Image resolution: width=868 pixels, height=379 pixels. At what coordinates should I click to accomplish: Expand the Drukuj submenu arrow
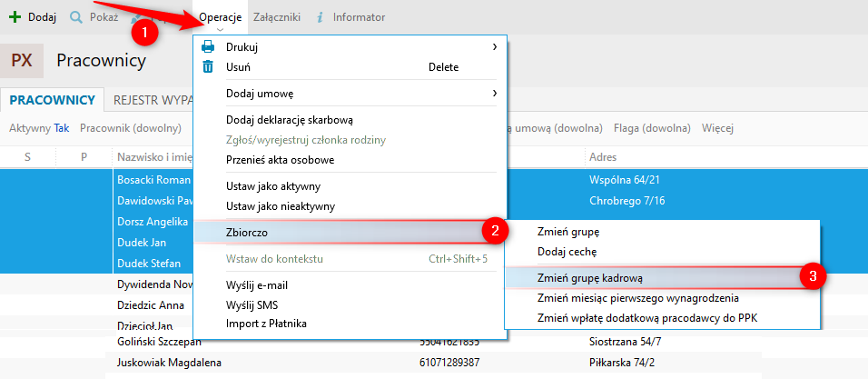(494, 46)
